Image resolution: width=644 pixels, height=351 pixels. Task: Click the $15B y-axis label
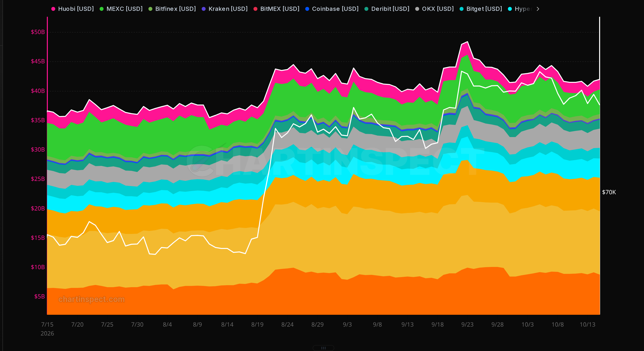pyautogui.click(x=38, y=238)
